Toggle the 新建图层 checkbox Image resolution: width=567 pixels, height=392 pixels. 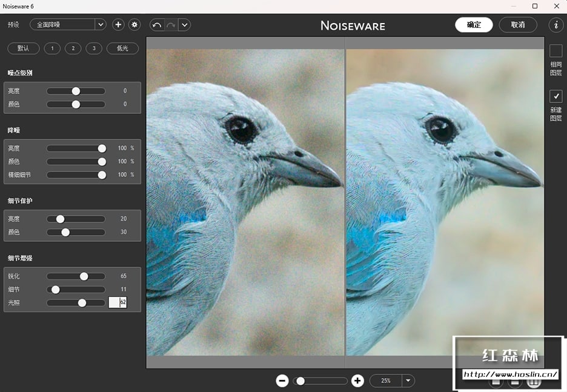(x=555, y=96)
